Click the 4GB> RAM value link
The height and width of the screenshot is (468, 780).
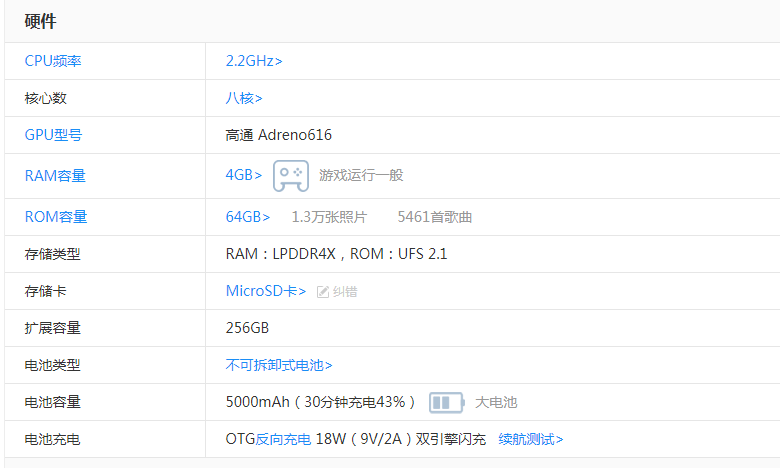244,175
